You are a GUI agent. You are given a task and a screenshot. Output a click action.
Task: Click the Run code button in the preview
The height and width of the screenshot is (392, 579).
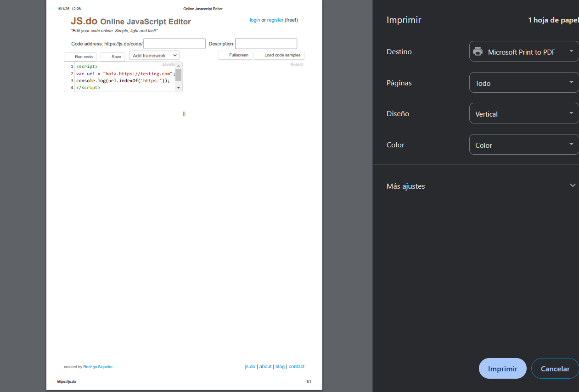tap(81, 57)
